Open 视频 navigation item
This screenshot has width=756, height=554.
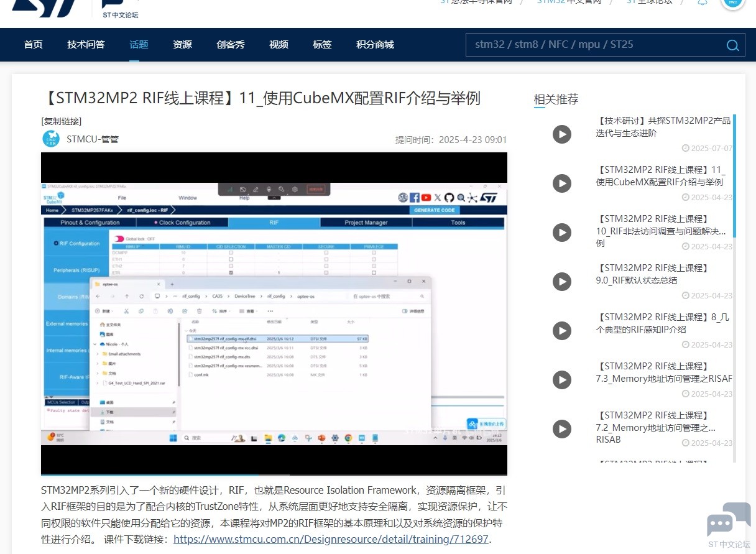(x=279, y=45)
